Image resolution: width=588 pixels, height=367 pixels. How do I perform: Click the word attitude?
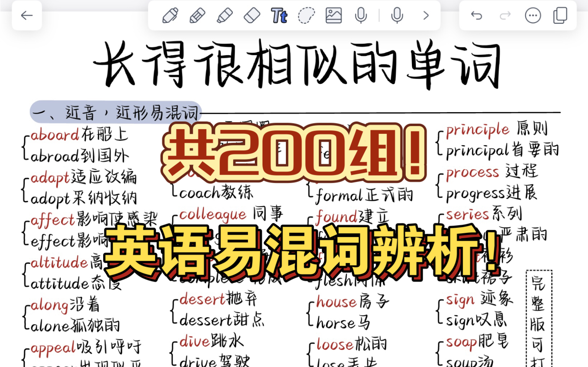coord(59,284)
